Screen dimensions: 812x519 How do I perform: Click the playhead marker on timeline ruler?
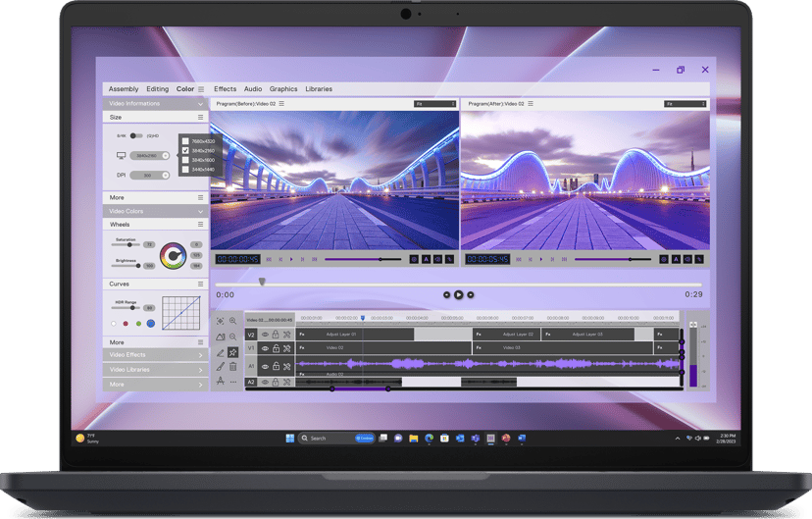click(363, 318)
